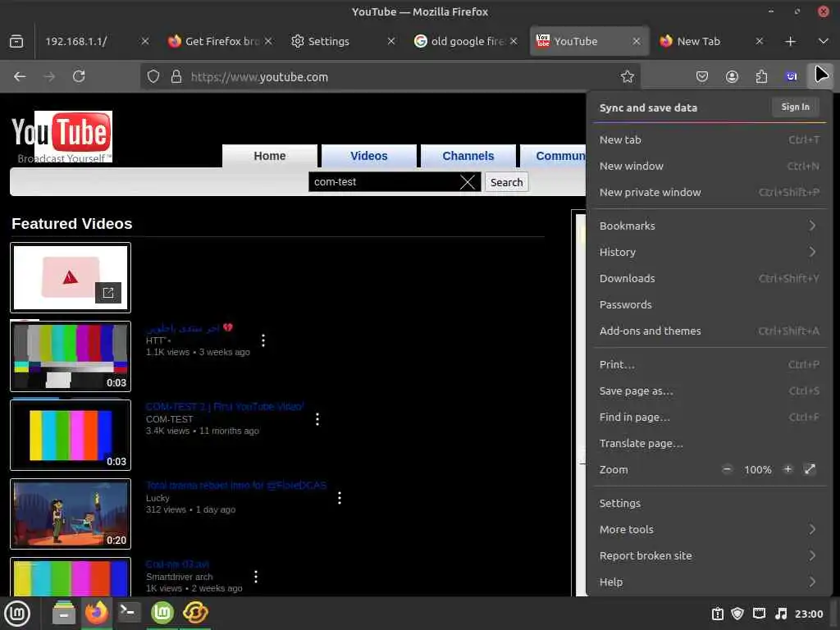Click the padlock site security icon
Image resolution: width=840 pixels, height=630 pixels.
[176, 76]
